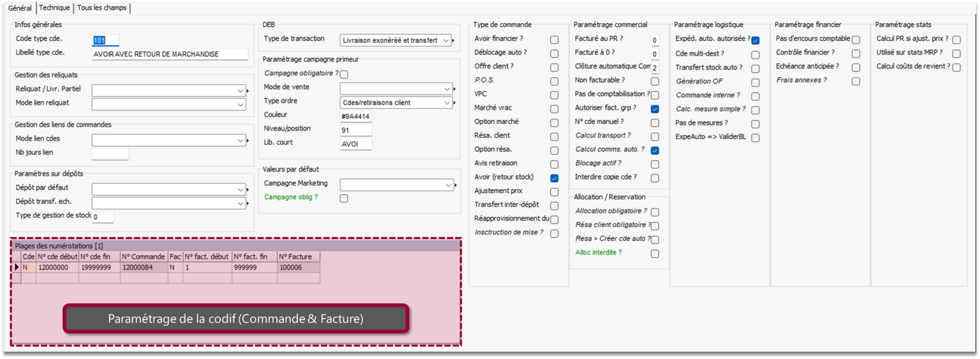Screen dimensions: 980x359
Task: Expand the Type ordre combo box
Action: (447, 103)
